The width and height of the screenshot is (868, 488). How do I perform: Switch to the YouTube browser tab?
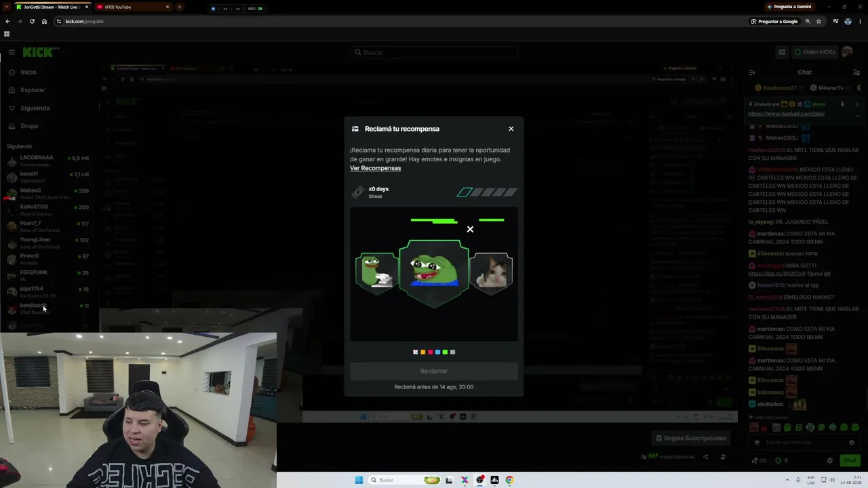click(x=132, y=7)
